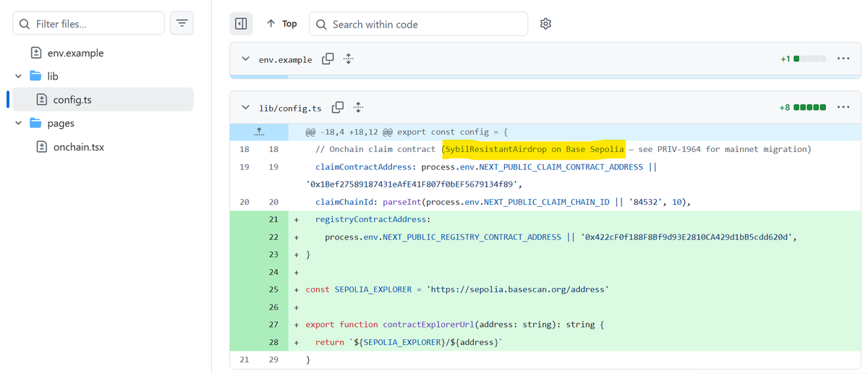
Task: Open diff view settings gear
Action: pos(546,24)
